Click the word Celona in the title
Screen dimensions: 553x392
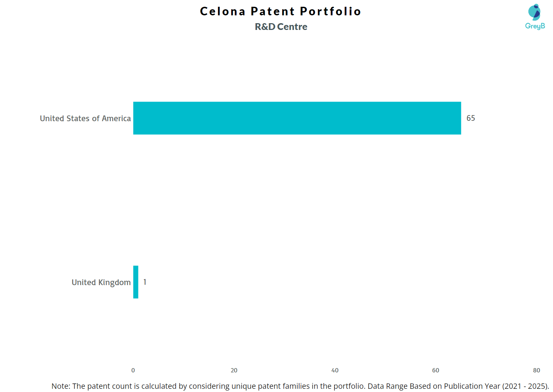click(223, 11)
